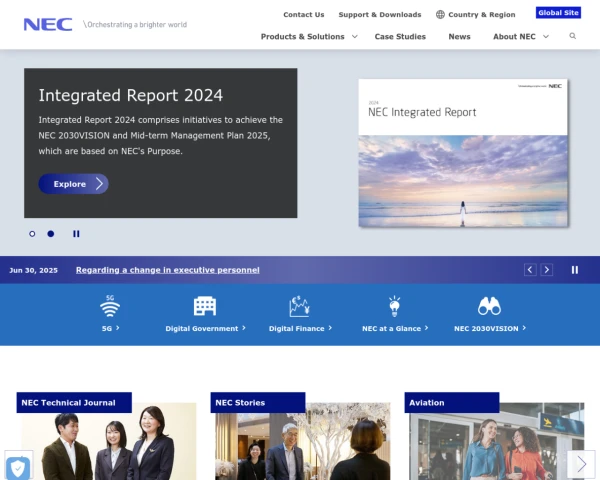
Task: Click the Digital Finance chart icon
Action: point(300,306)
